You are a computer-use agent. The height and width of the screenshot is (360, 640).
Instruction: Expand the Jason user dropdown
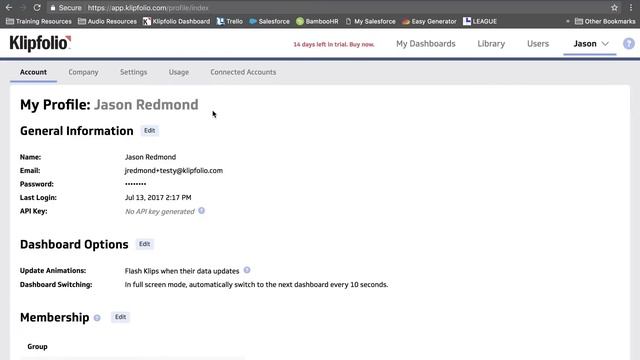tap(590, 44)
